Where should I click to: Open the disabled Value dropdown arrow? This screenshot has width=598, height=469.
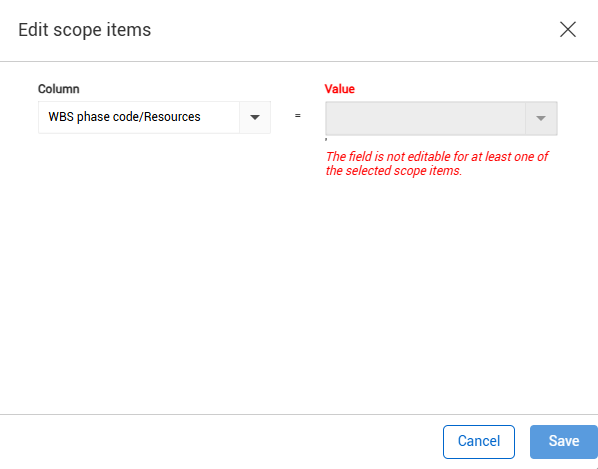pos(541,118)
